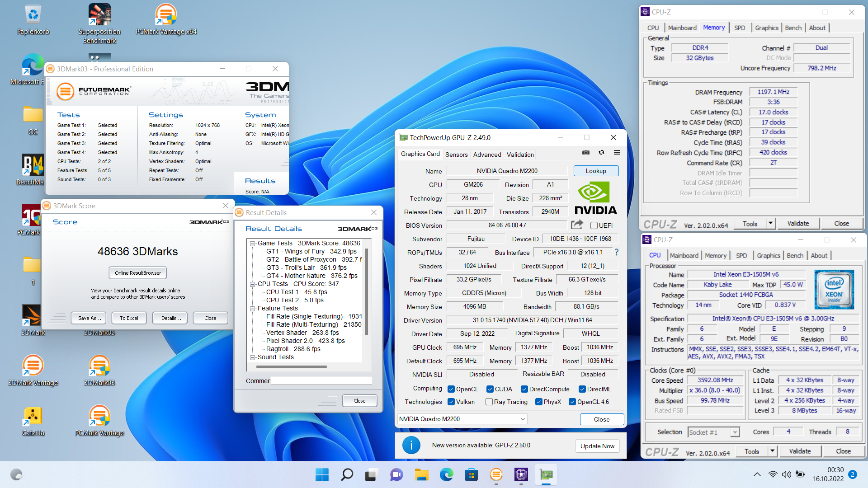
Task: Open GPU-Z hamburger menu
Action: coord(617,153)
